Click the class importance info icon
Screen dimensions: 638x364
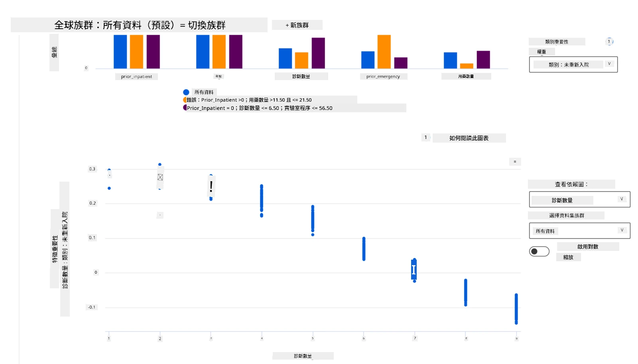click(609, 41)
